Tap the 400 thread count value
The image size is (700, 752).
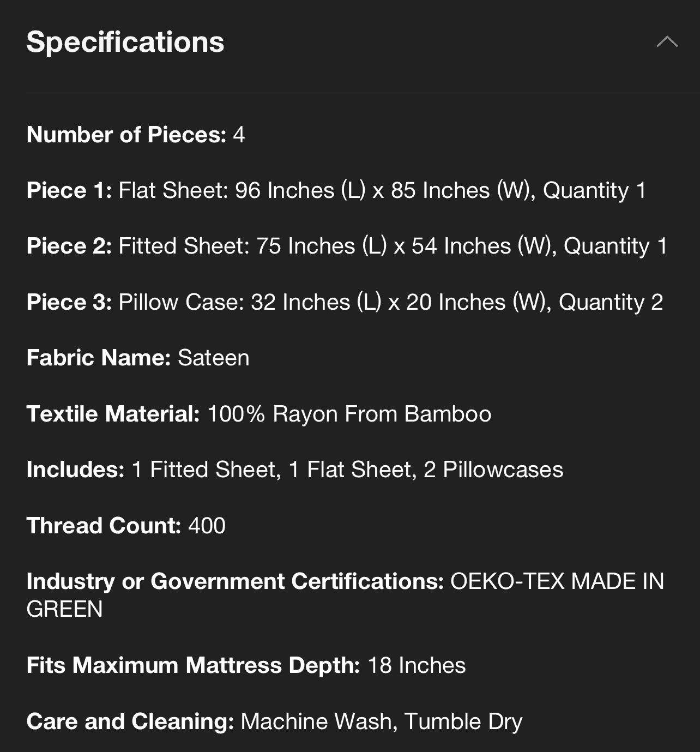tap(207, 526)
